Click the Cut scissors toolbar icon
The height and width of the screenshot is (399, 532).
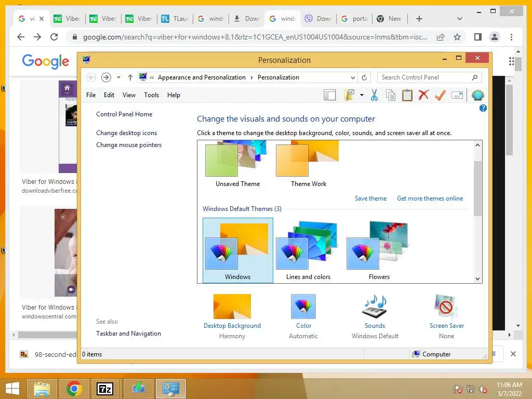point(374,96)
